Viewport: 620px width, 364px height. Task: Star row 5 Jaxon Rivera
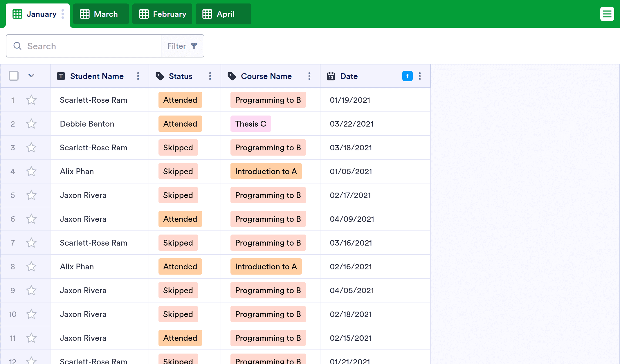pyautogui.click(x=31, y=195)
